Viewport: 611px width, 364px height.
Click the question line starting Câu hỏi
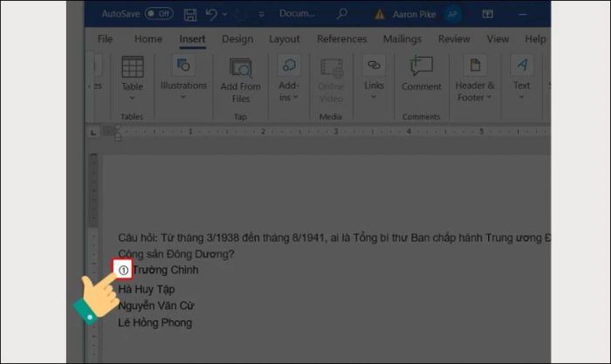[x=334, y=237]
